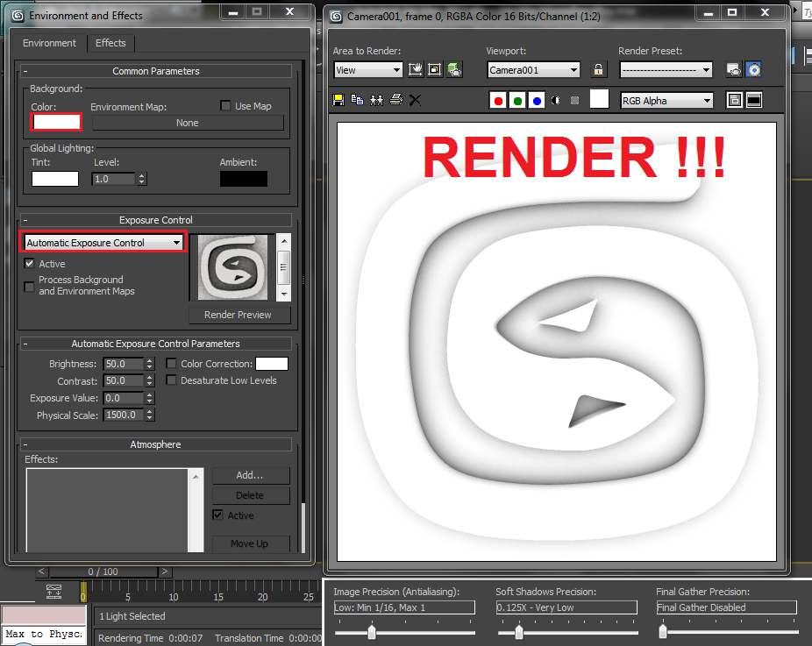Viewport: 812px width, 646px height.
Task: Click the timeline next frame arrow
Action: [165, 571]
